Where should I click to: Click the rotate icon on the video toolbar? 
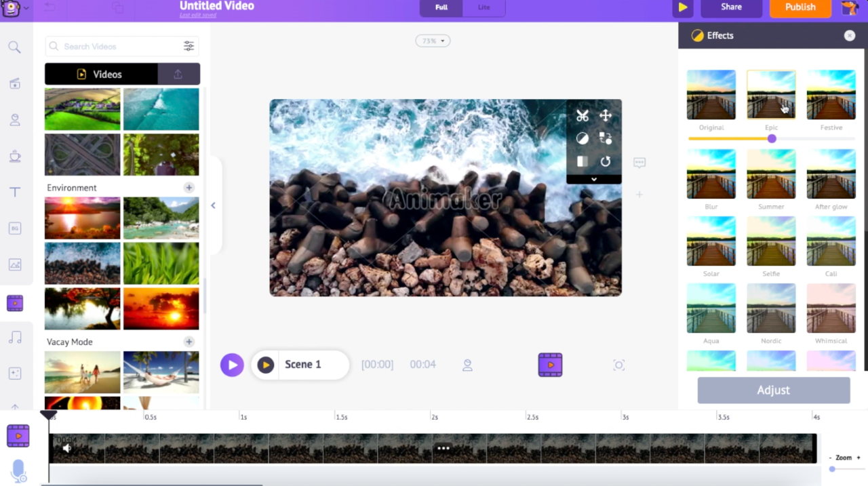pos(605,161)
